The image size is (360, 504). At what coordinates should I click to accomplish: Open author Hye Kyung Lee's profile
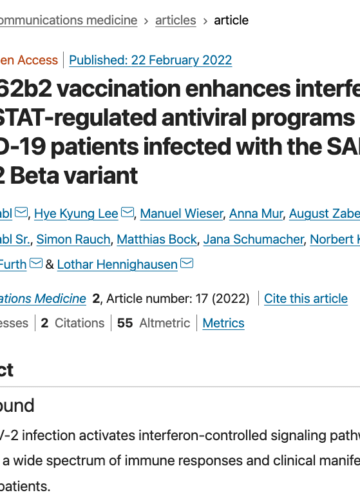tap(76, 214)
